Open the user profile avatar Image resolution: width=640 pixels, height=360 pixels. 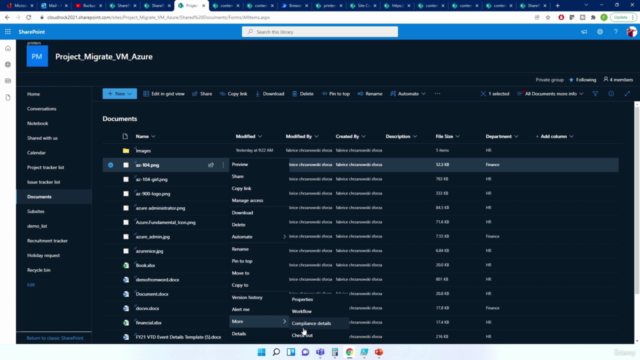(631, 32)
